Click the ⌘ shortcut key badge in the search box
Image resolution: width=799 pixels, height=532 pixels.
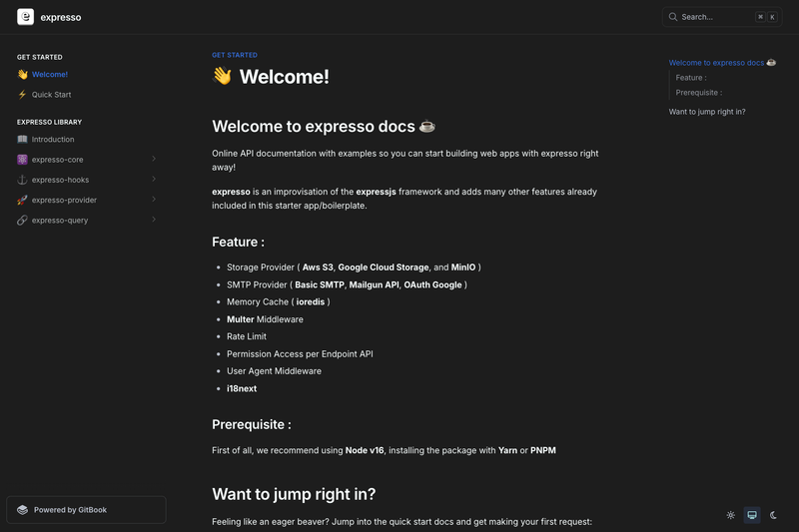click(x=760, y=17)
